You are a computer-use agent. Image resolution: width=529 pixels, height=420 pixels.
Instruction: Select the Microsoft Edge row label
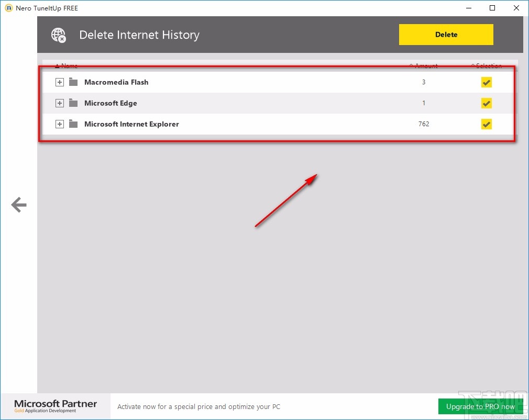click(111, 103)
